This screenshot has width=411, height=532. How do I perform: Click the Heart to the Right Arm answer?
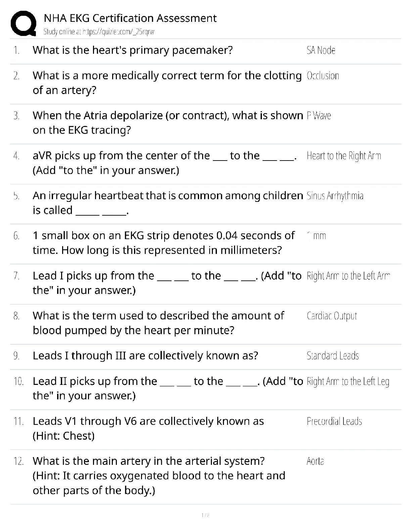click(x=344, y=156)
